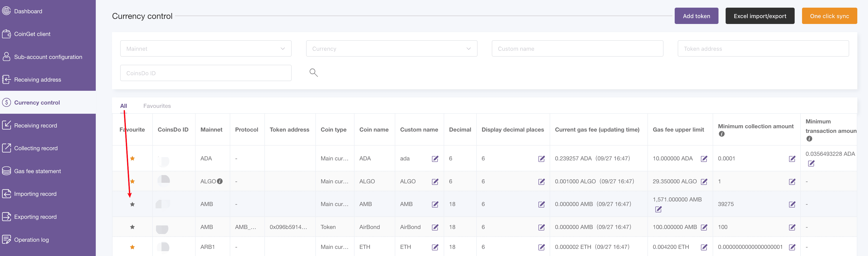
Task: Edit gas fee upper limit 1,571 AMB
Action: coord(658,209)
